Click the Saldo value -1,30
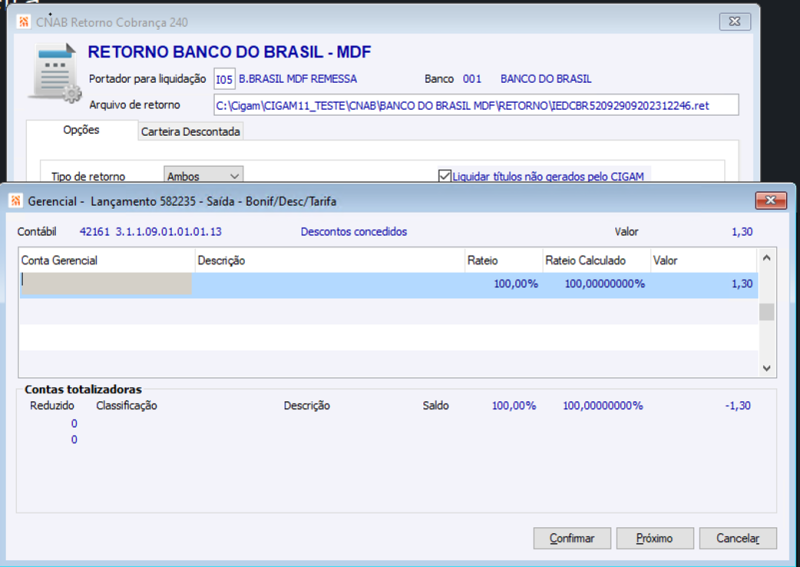Image resolution: width=800 pixels, height=567 pixels. [738, 406]
